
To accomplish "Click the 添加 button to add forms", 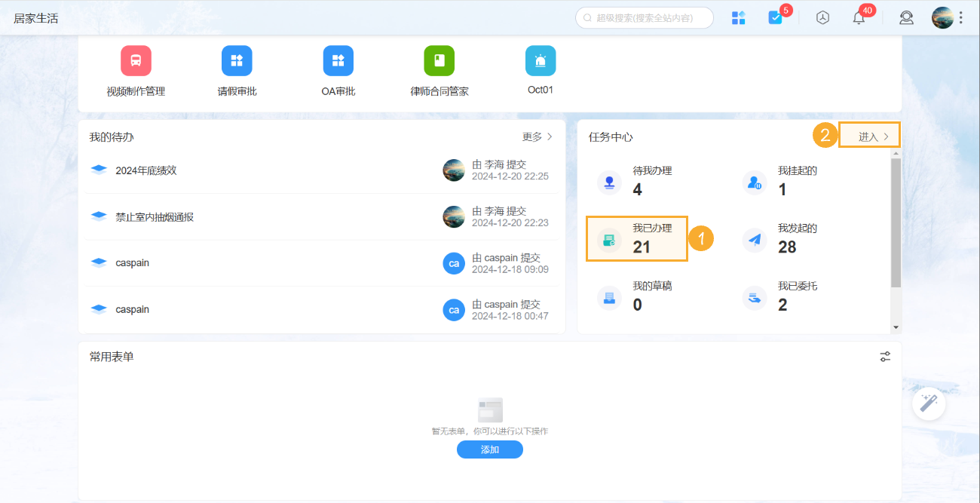I will [489, 449].
